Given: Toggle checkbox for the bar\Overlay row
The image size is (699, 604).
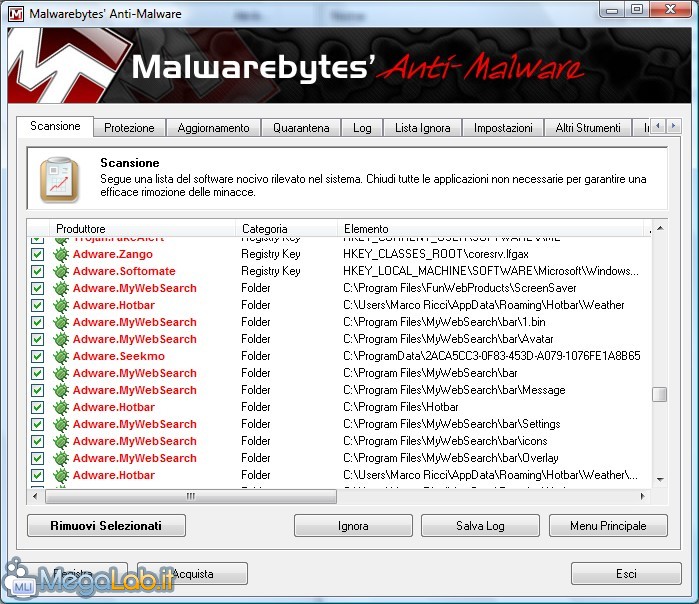Looking at the screenshot, I should (37, 458).
